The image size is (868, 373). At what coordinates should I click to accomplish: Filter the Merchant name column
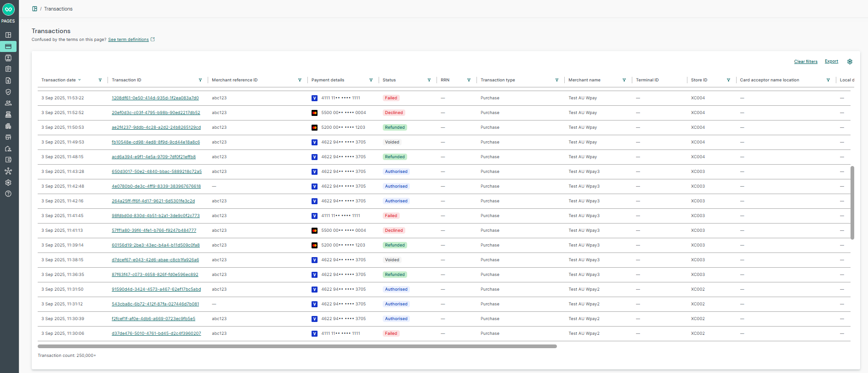(624, 80)
